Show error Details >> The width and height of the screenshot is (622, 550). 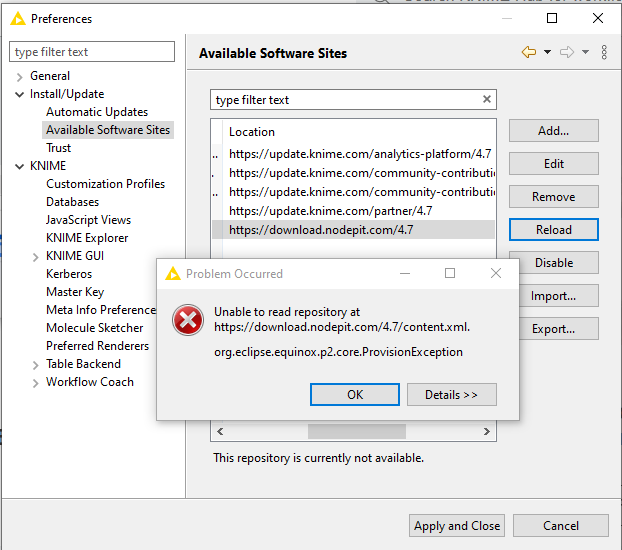coord(451,394)
